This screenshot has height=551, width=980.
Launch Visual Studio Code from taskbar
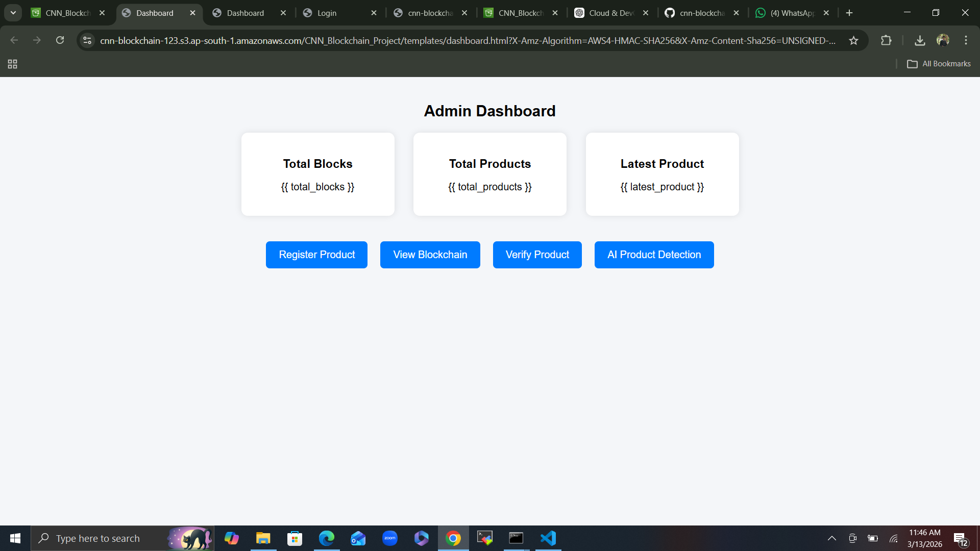click(548, 538)
